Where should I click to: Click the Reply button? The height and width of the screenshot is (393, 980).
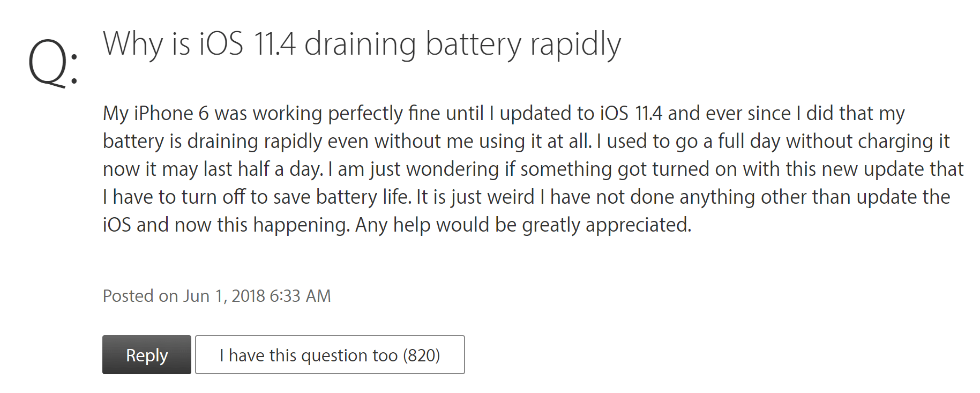click(146, 355)
